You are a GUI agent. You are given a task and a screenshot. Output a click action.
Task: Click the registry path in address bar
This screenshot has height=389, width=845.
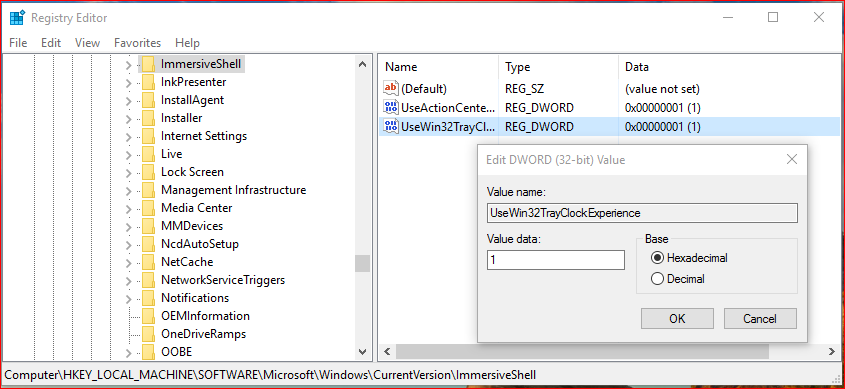271,374
